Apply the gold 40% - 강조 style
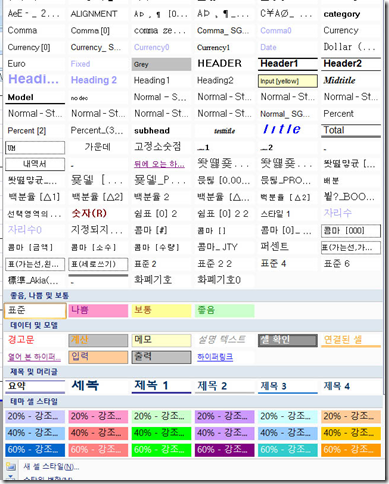The height and width of the screenshot is (484, 389). click(351, 433)
